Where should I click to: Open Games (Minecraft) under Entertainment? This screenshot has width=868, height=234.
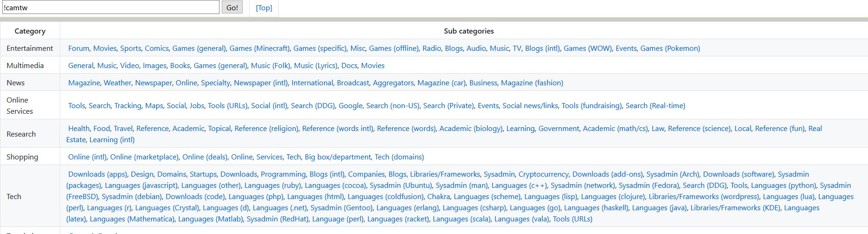point(260,48)
